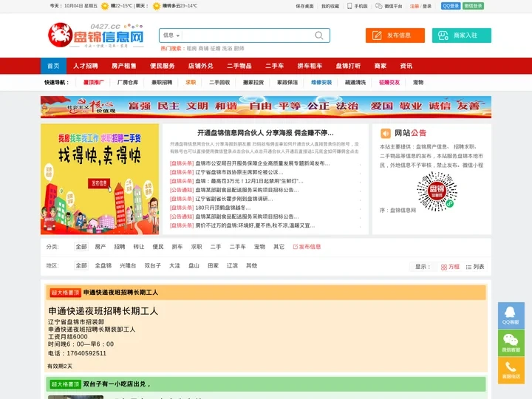Open the 房产租售 menu
The height and width of the screenshot is (399, 532).
124,66
